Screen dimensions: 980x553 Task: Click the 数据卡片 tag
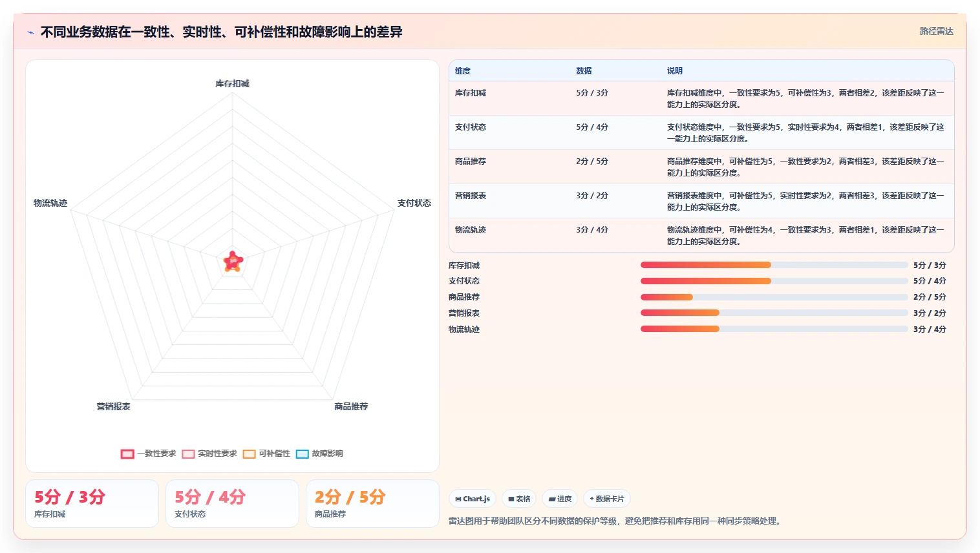(x=607, y=499)
